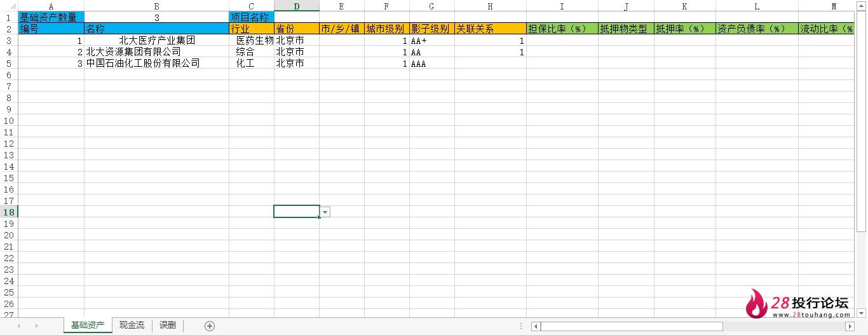Image resolution: width=868 pixels, height=335 pixels.
Task: Click header cell 关联关系
Action: [x=491, y=29]
